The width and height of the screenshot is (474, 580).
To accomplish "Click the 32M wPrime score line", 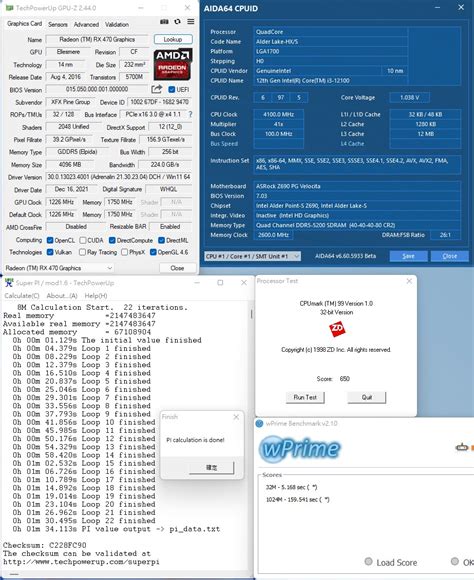I will point(292,487).
